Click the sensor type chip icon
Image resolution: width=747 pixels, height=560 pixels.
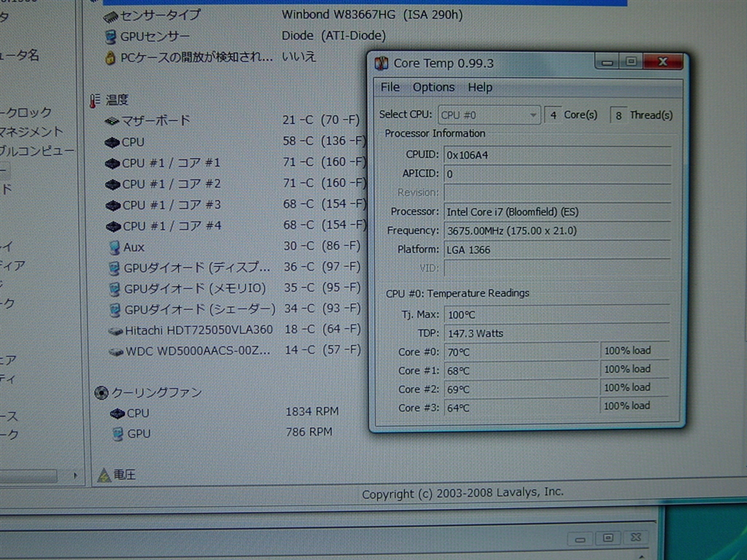[110, 17]
